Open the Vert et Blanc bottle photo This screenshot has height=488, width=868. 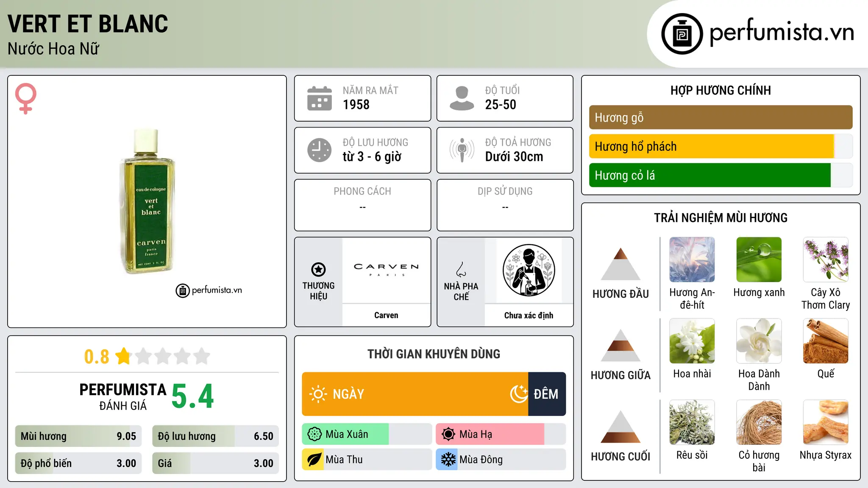[x=148, y=201]
